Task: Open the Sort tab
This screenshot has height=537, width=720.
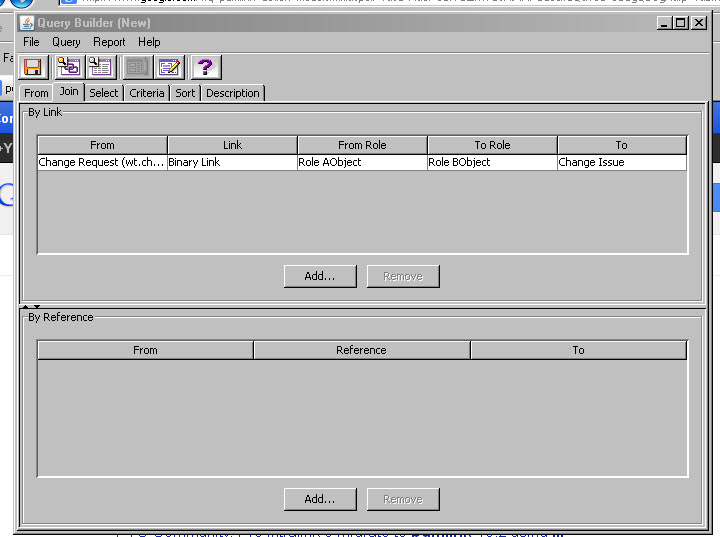Action: pyautogui.click(x=185, y=93)
